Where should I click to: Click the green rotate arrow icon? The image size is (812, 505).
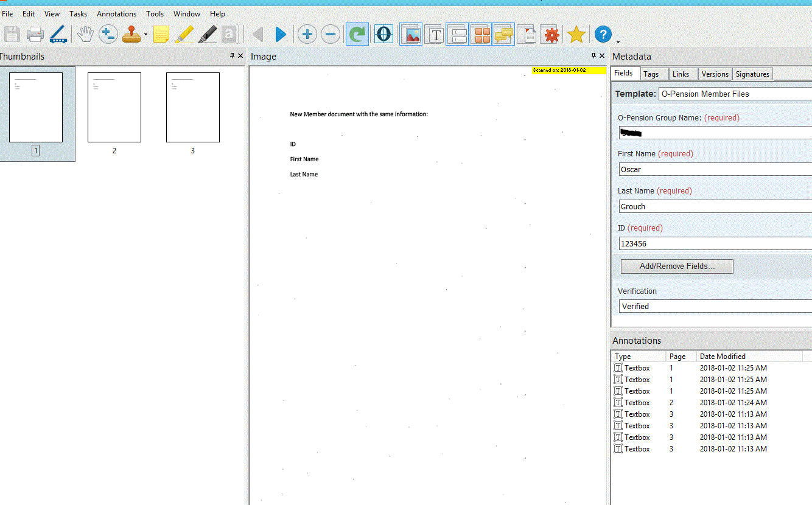point(357,35)
